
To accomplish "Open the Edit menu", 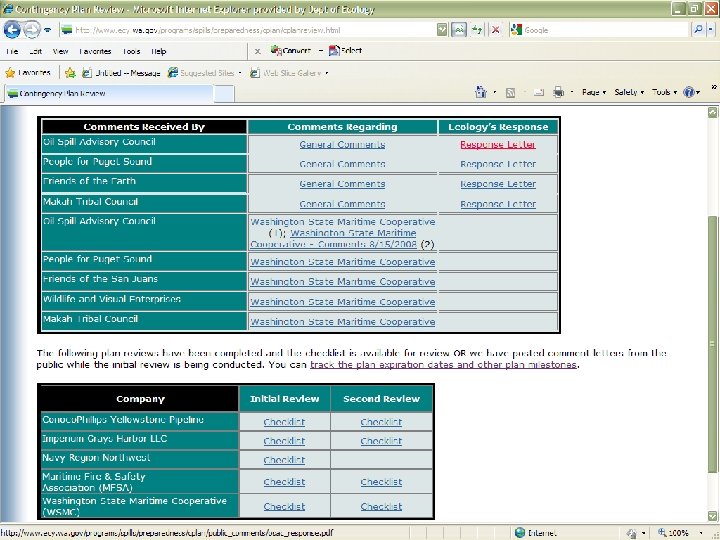I will [x=35, y=51].
